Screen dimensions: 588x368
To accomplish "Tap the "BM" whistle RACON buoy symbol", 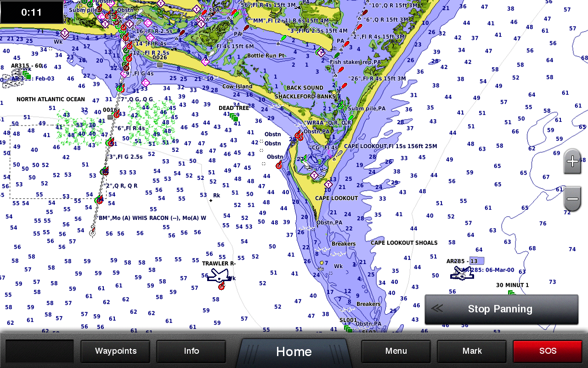I will coord(92,232).
